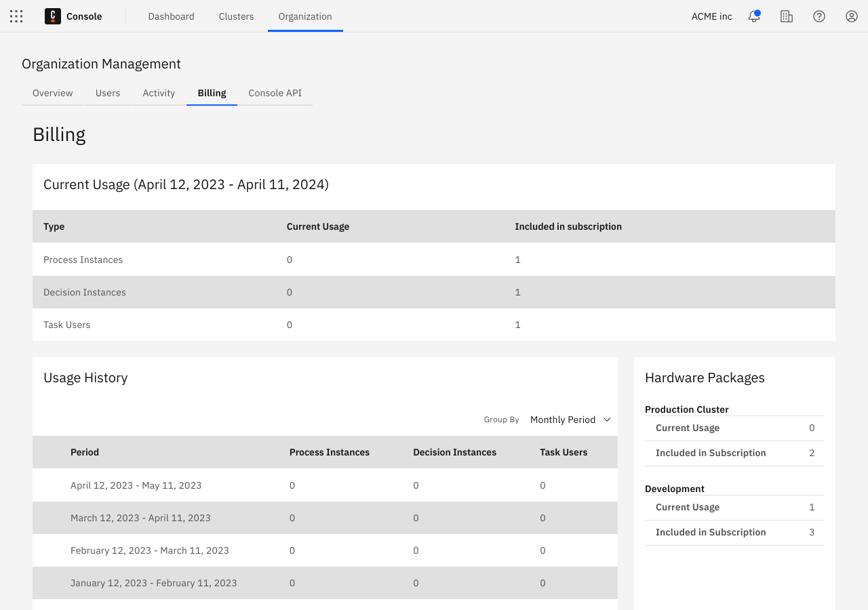Screen dimensions: 868x610
Task: Switch to the Dashboard tab
Action: (171, 16)
